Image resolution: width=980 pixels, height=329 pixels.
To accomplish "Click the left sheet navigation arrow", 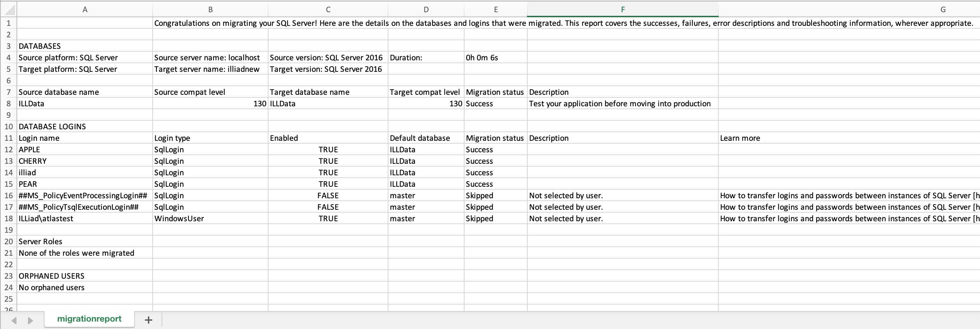I will coord(14,320).
